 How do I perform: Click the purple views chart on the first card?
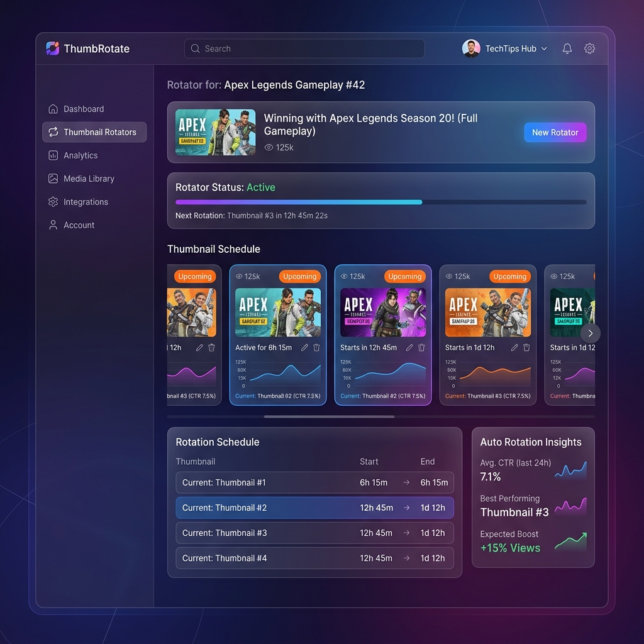[191, 375]
